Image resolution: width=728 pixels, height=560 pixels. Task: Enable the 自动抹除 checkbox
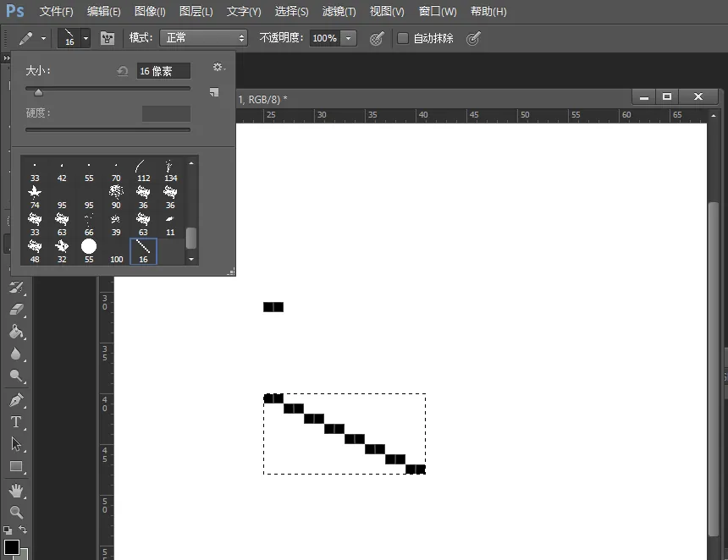tap(403, 38)
